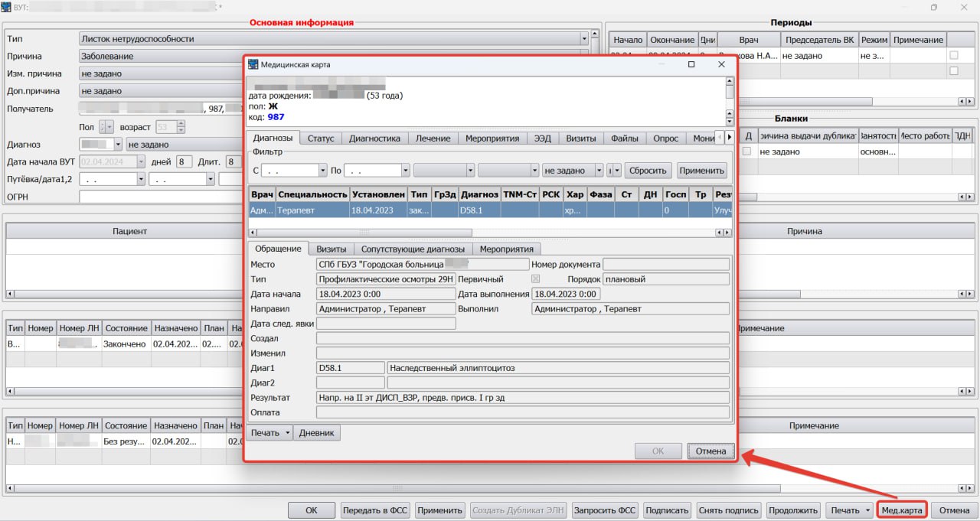Click scroll-up arrow in patient info box
This screenshot has height=521, width=980.
click(x=730, y=80)
